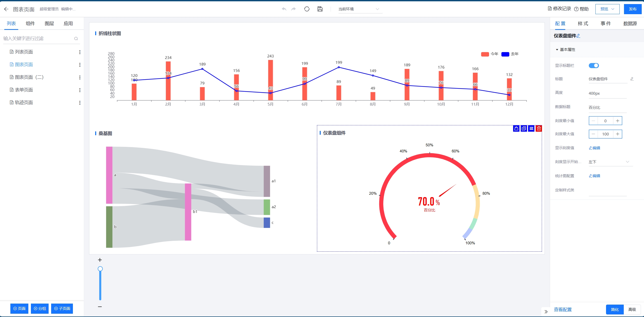The image size is (644, 317).
Task: Decrease 刻度最大值 stepper
Action: (593, 134)
